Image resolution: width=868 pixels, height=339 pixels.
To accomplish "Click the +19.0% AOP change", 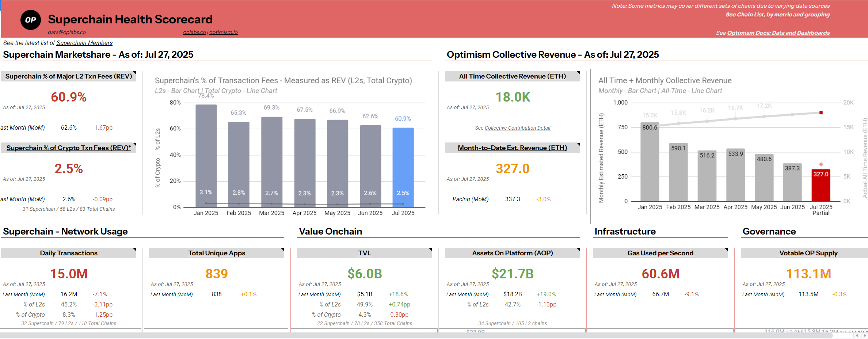I will [546, 294].
